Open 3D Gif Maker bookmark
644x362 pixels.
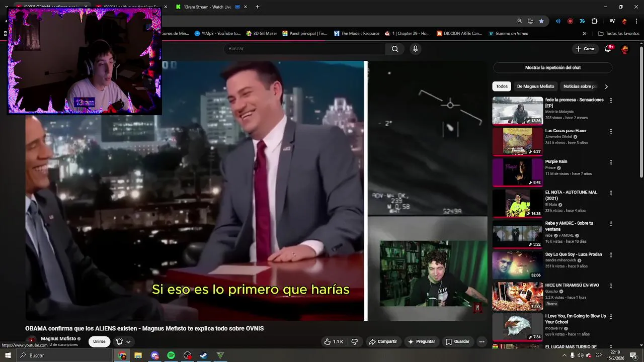pos(262,34)
